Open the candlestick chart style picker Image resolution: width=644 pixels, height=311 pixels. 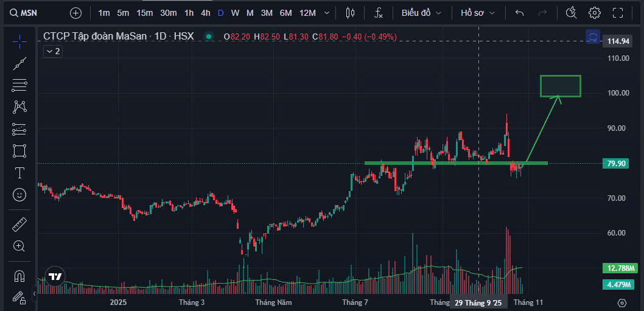350,13
